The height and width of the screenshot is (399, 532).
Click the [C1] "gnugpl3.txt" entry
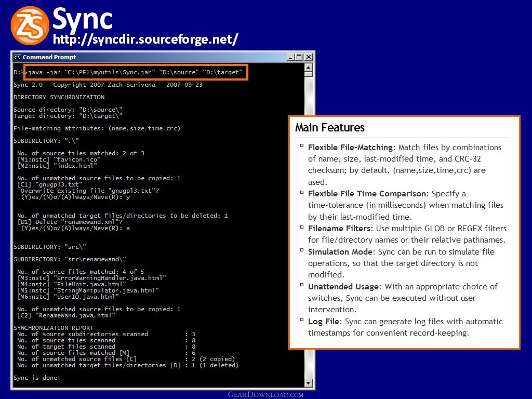tap(50, 184)
